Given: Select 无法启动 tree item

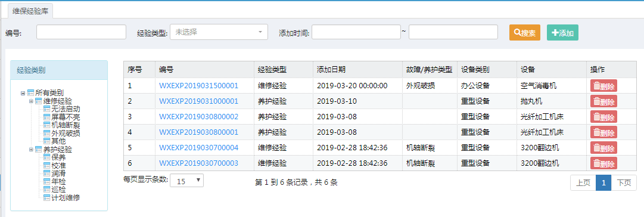Looking at the screenshot, I should click(x=66, y=109).
